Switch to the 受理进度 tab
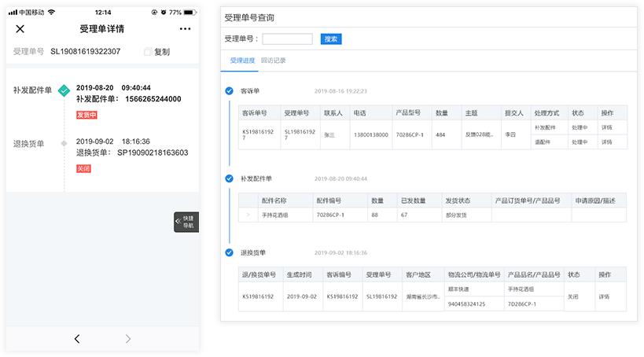 point(242,61)
